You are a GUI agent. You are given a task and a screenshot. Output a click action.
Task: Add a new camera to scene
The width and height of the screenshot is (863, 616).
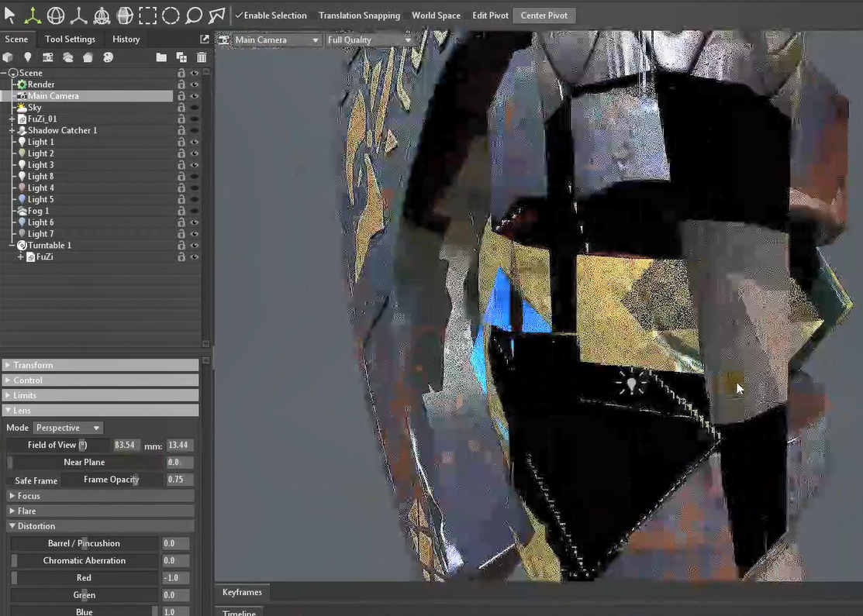pyautogui.click(x=48, y=57)
